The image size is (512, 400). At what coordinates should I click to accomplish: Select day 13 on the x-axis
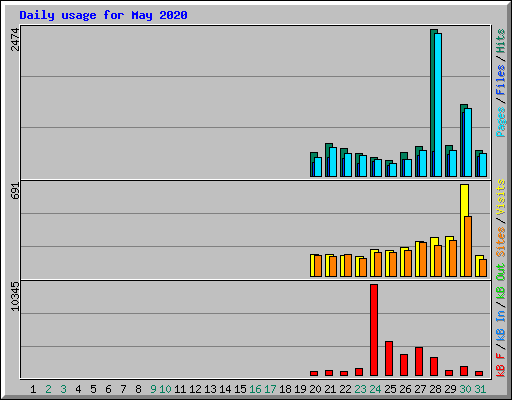(210, 389)
